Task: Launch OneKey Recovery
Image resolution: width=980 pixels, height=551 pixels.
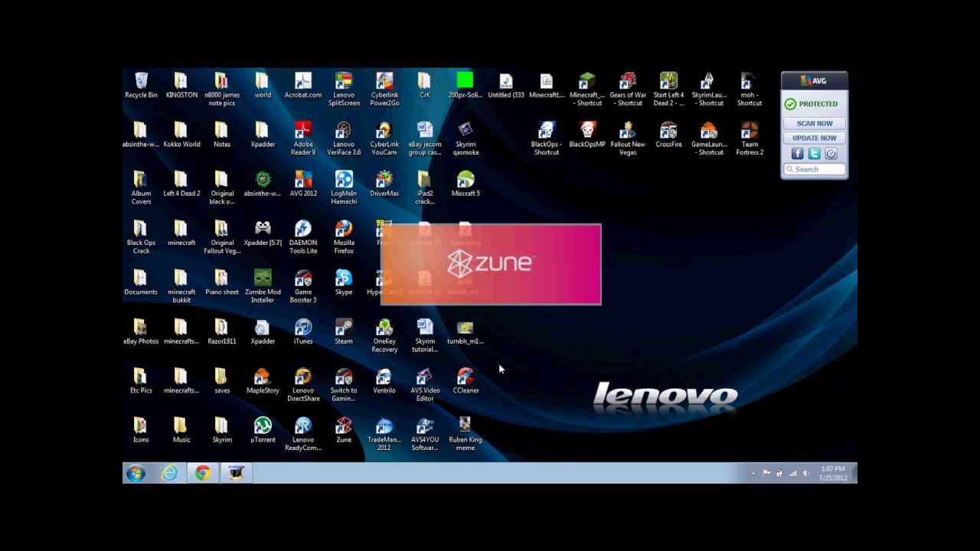Action: 384,335
